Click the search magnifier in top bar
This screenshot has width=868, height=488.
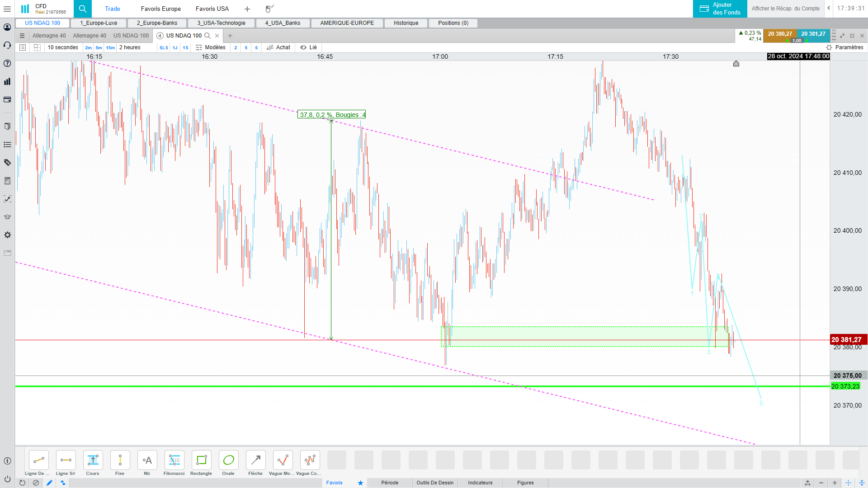[83, 9]
